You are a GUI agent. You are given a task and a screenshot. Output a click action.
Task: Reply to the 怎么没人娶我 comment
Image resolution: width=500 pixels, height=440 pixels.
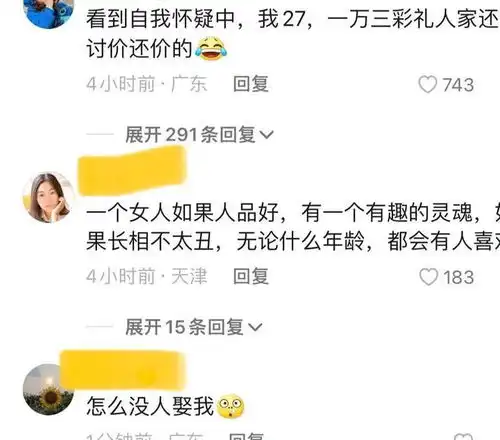point(247,437)
